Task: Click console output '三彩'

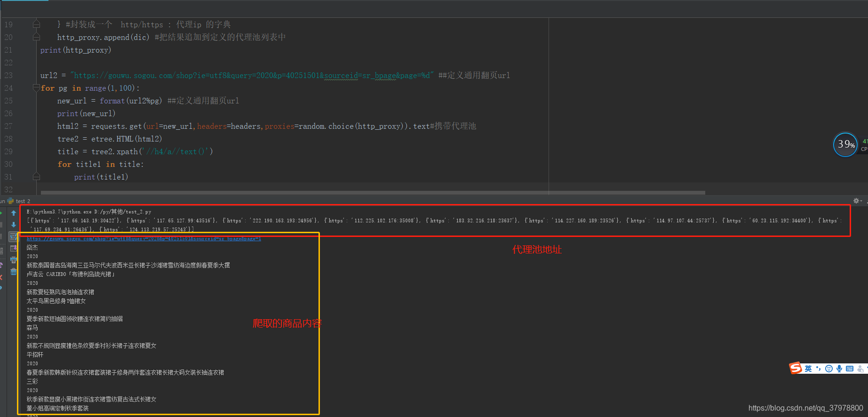Action: click(x=32, y=382)
